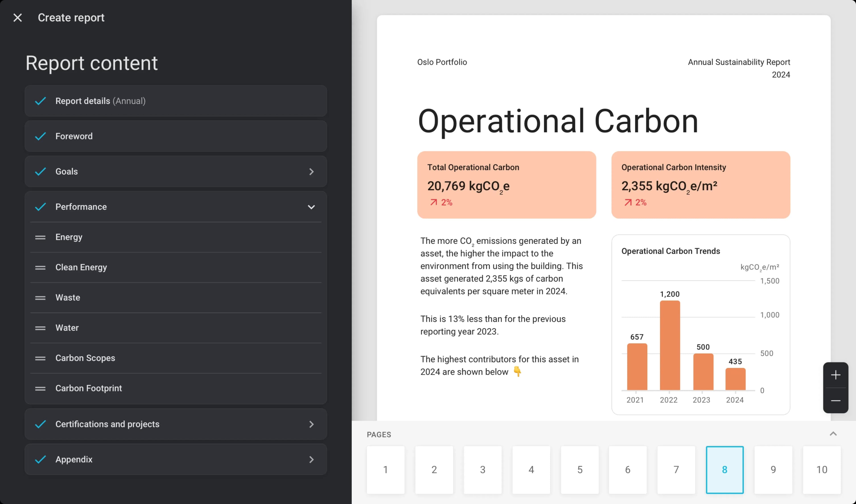This screenshot has height=504, width=856.
Task: Go to page 7 thumbnail
Action: pyautogui.click(x=676, y=470)
